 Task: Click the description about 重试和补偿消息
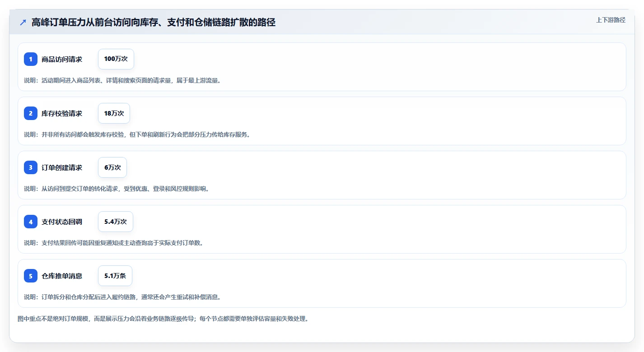pyautogui.click(x=122, y=297)
